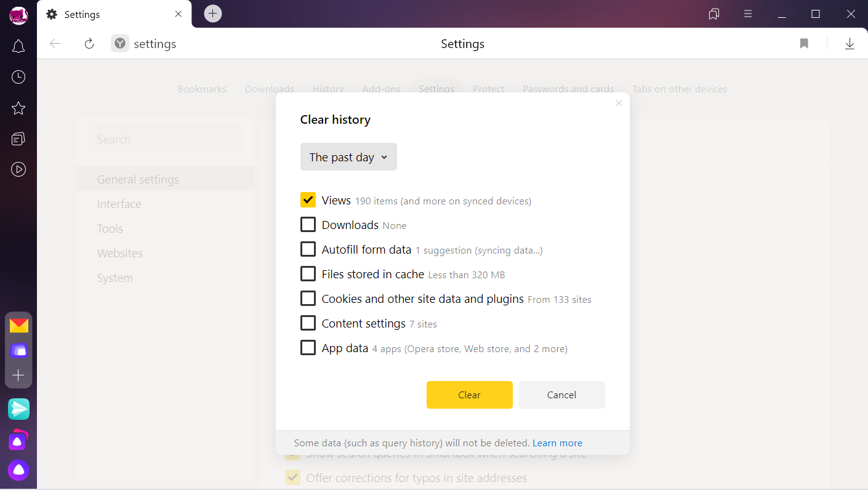The height and width of the screenshot is (490, 868).
Task: Click the Yandex site icon in address bar
Action: [x=120, y=43]
